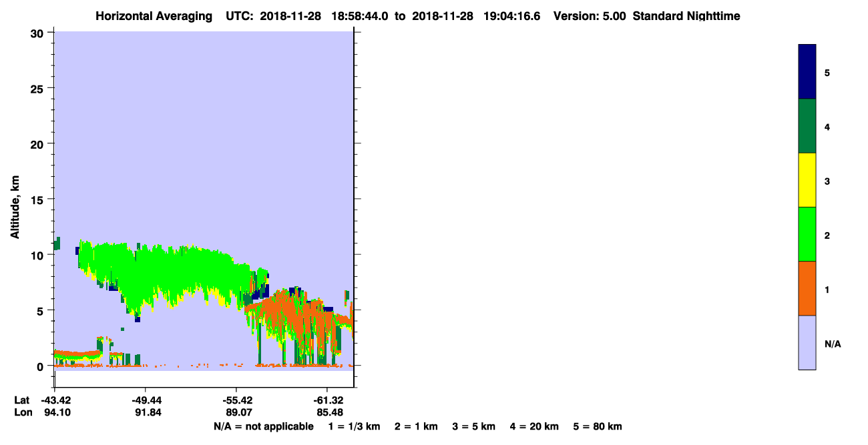The width and height of the screenshot is (868, 445).
Task: Click the colorbar label 'N/A'
Action: tap(833, 344)
